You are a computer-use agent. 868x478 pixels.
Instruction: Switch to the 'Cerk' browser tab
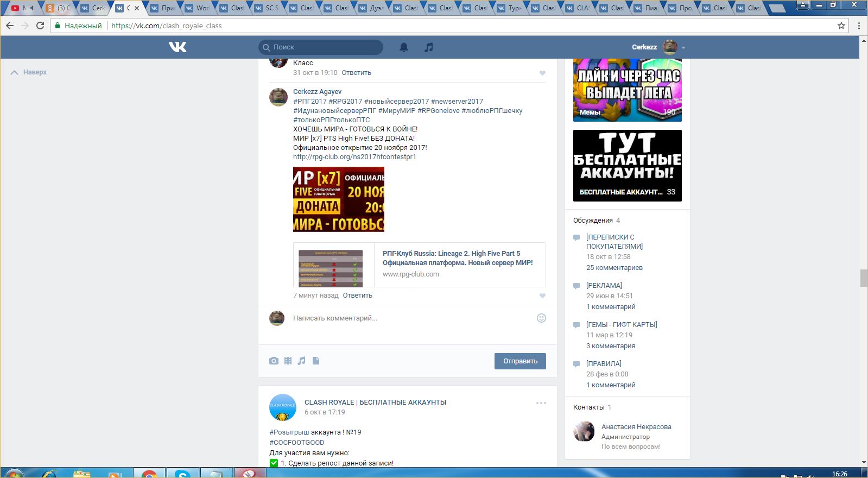click(x=92, y=8)
